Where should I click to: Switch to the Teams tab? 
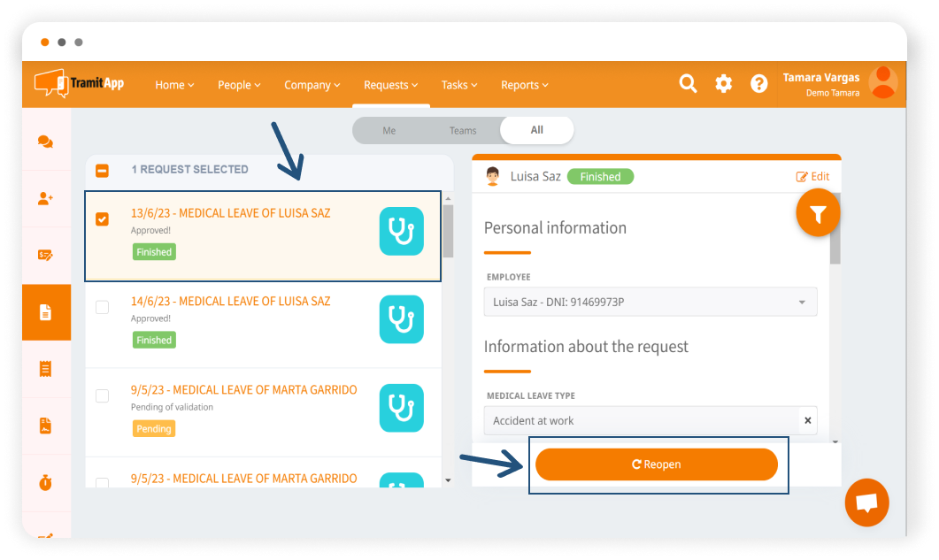click(x=463, y=130)
